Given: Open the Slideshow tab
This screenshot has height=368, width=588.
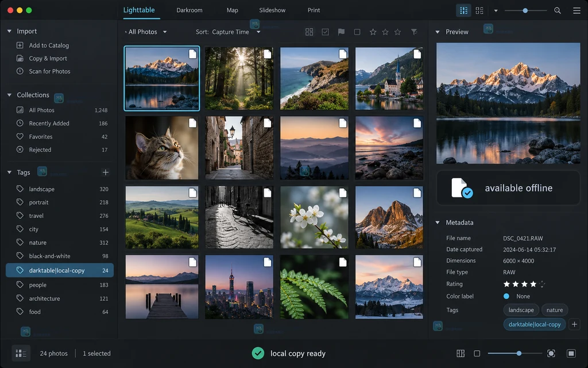Looking at the screenshot, I should [272, 10].
